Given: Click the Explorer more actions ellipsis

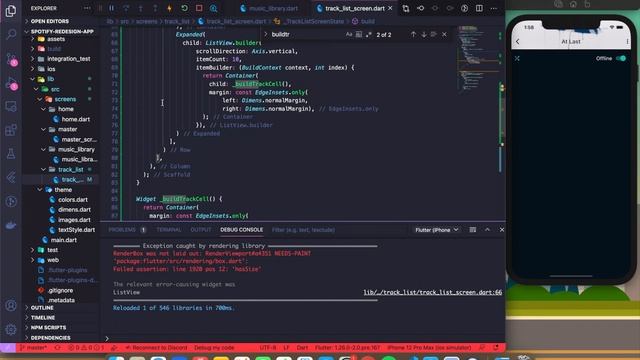Looking at the screenshot, I should 87,8.
